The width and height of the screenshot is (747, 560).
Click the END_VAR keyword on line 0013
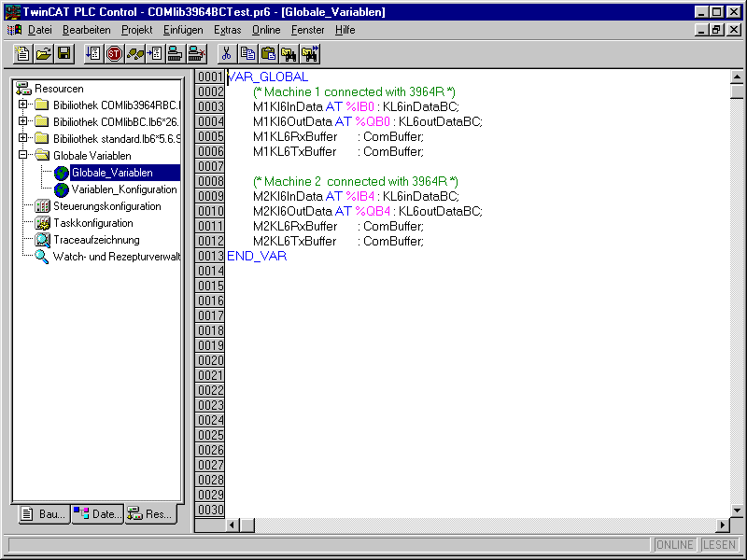(257, 256)
